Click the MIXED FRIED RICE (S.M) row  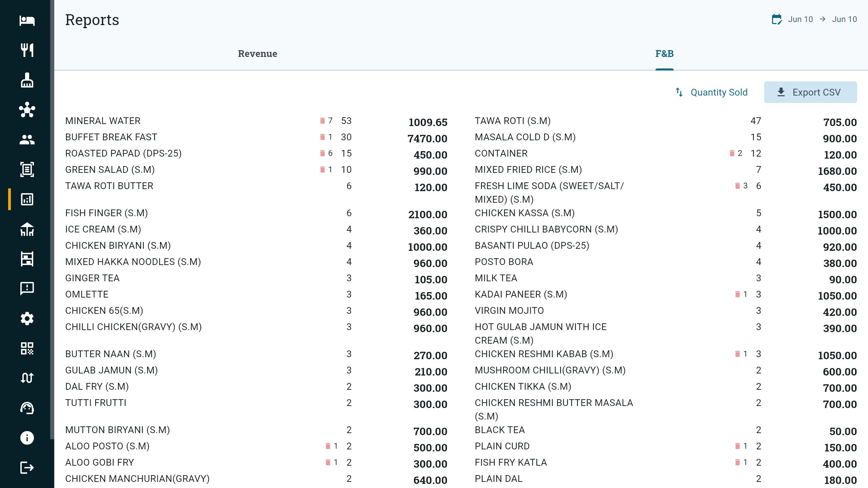click(x=666, y=170)
